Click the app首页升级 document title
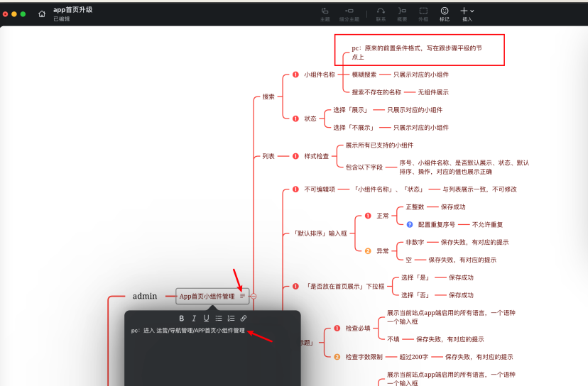Viewport: 588px width, 386px height. 72,10
